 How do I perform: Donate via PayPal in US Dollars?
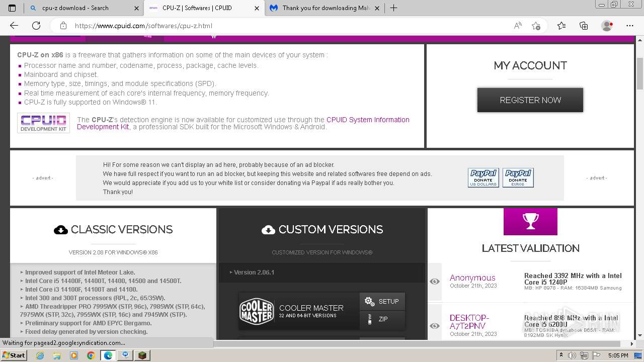483,177
